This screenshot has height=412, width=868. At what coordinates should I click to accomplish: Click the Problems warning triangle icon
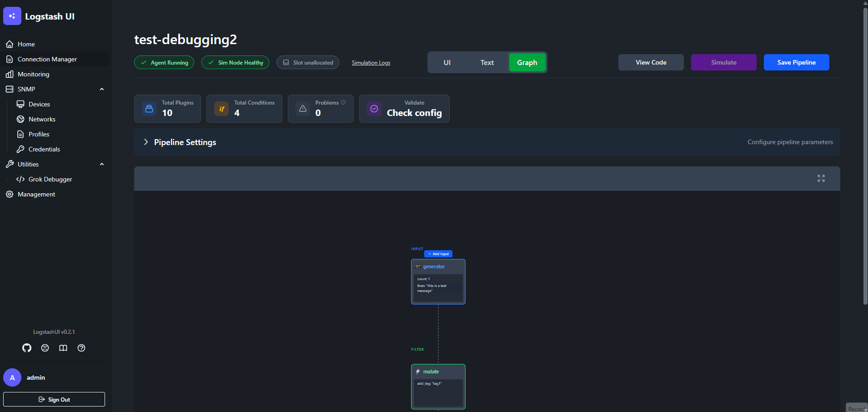click(303, 109)
